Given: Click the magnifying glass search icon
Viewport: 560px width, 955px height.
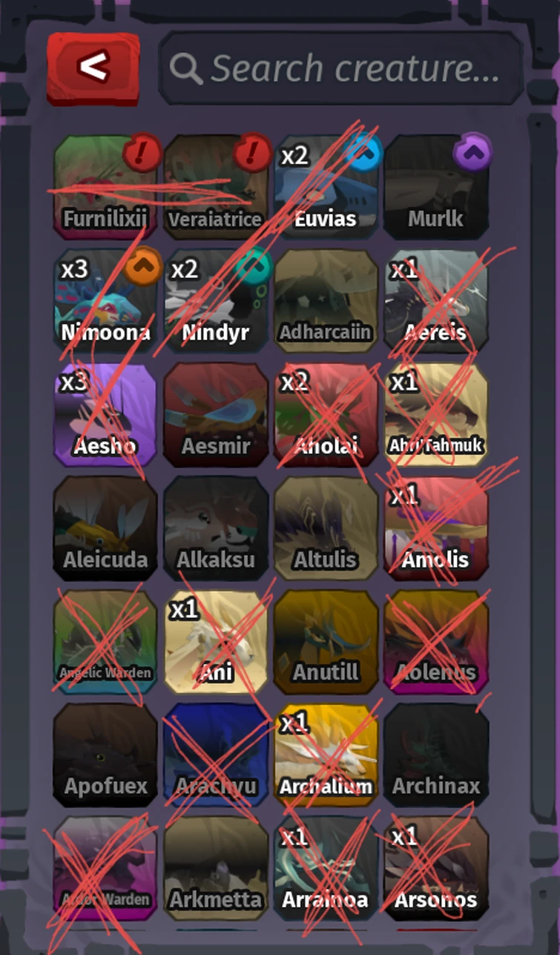Looking at the screenshot, I should [185, 69].
